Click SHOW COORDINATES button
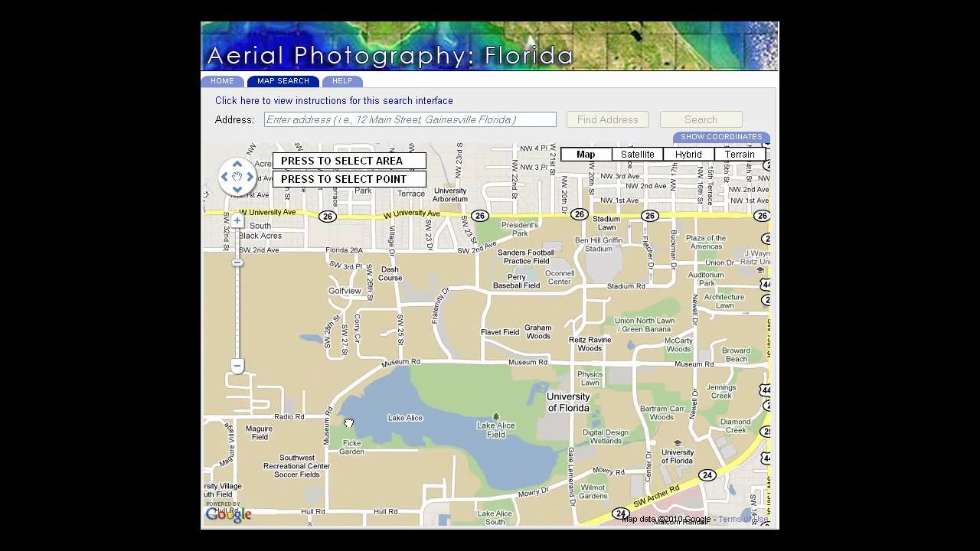Screen dimensions: 980x551 pos(721,137)
